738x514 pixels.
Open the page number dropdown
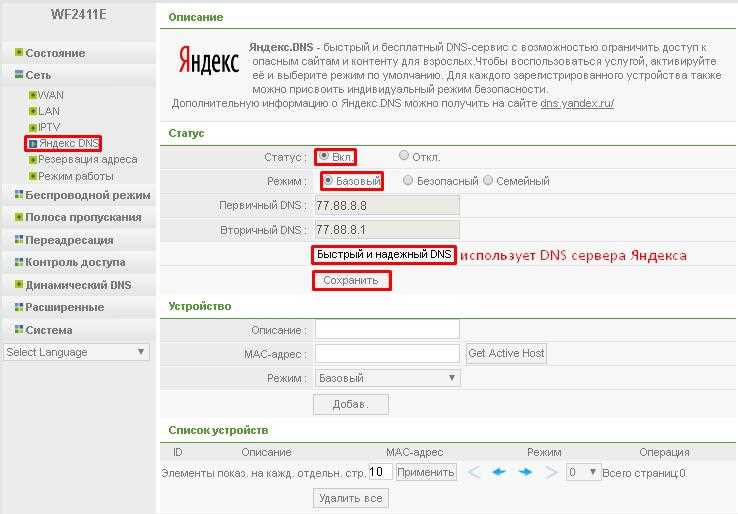[582, 472]
